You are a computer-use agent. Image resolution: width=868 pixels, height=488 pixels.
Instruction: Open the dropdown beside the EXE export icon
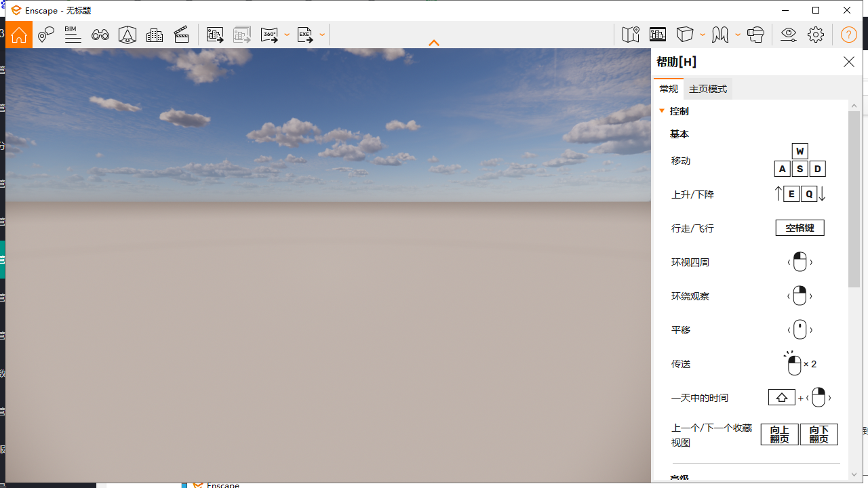(x=321, y=35)
